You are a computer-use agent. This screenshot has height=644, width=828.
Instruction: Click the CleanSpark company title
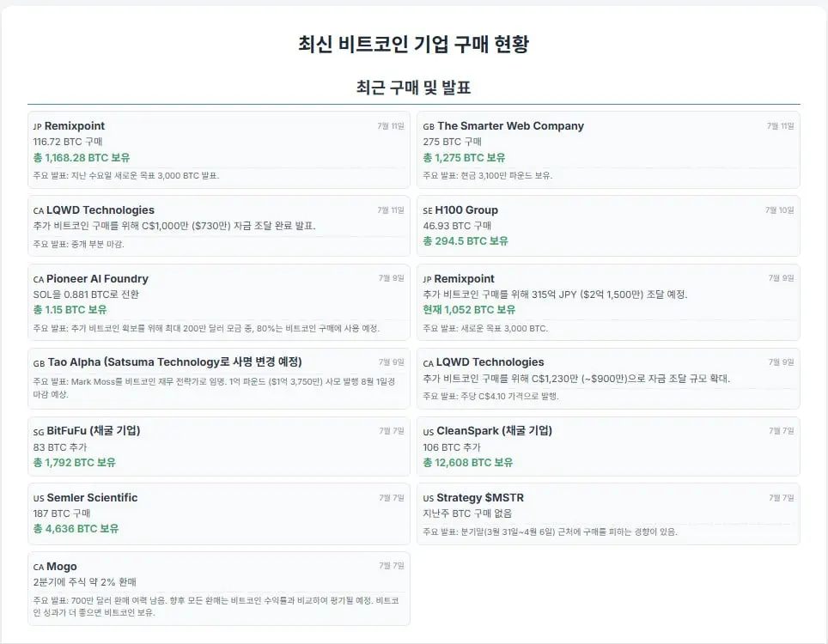[x=494, y=431]
